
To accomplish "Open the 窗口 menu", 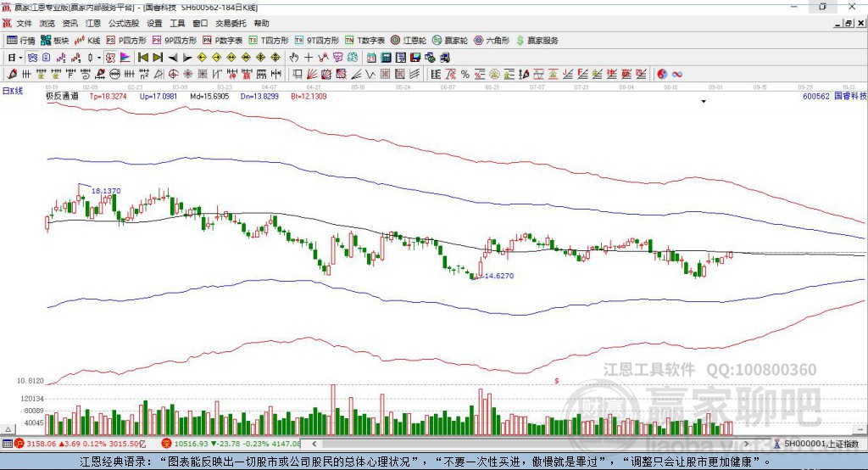I will tap(200, 23).
